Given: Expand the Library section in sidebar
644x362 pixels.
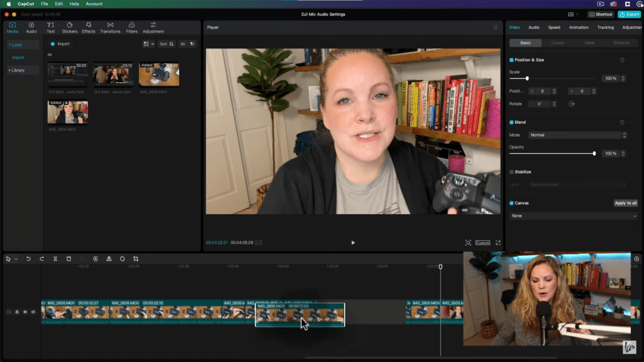Looking at the screenshot, I should point(18,70).
